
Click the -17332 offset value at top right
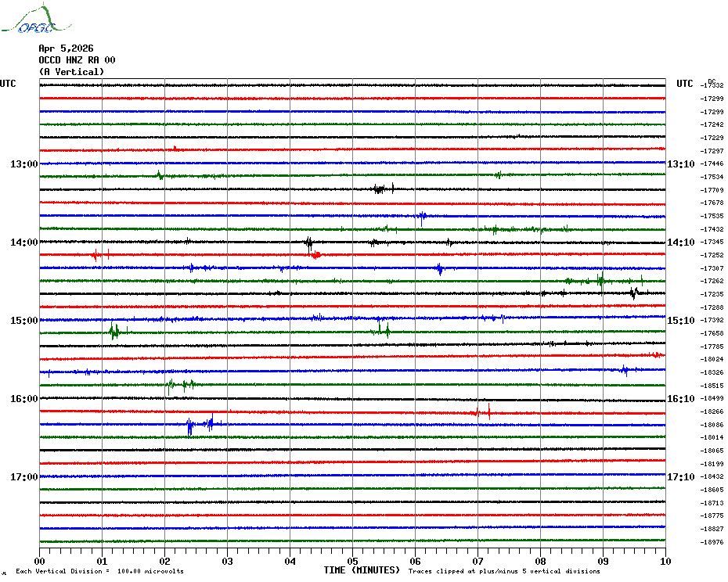(712, 85)
